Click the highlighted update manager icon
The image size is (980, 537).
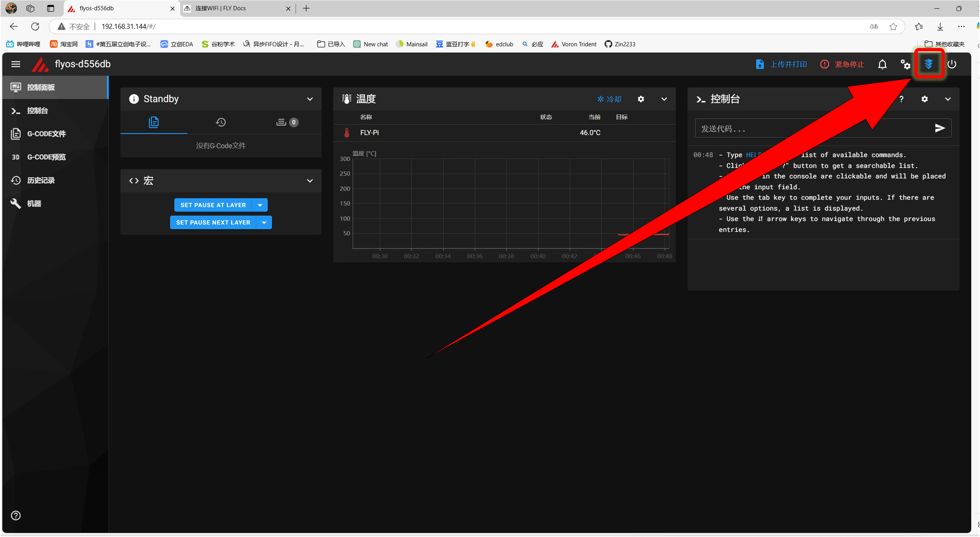[x=929, y=64]
